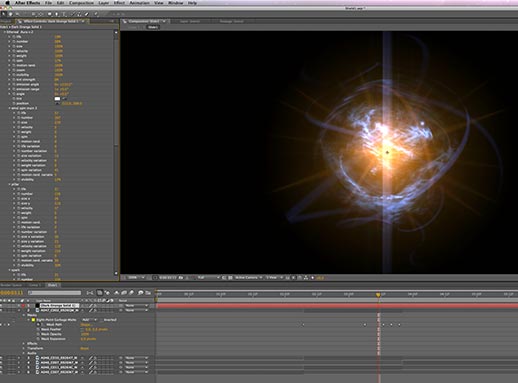Click the Reset link next to Transform
Image resolution: width=518 pixels, height=383 pixels.
(x=85, y=348)
